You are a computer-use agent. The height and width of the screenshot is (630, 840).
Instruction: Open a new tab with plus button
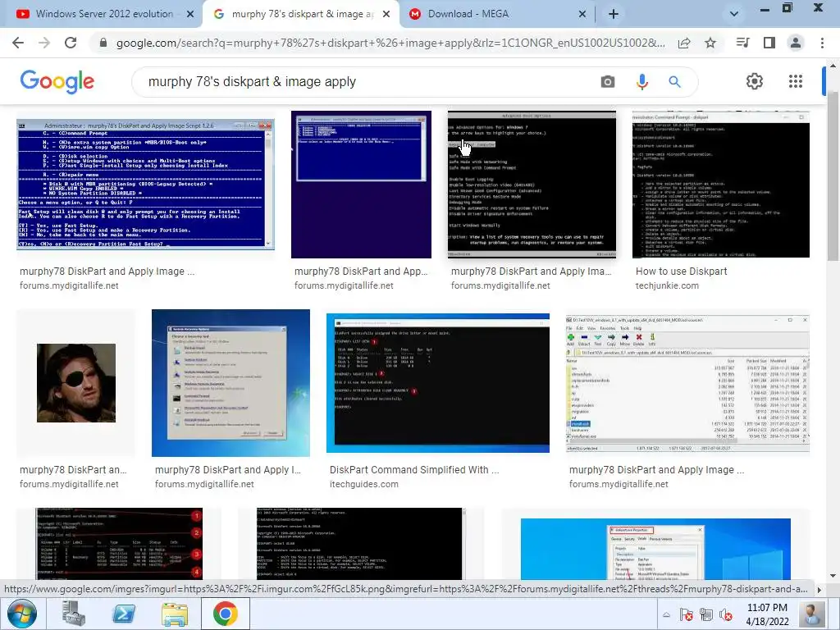[614, 15]
